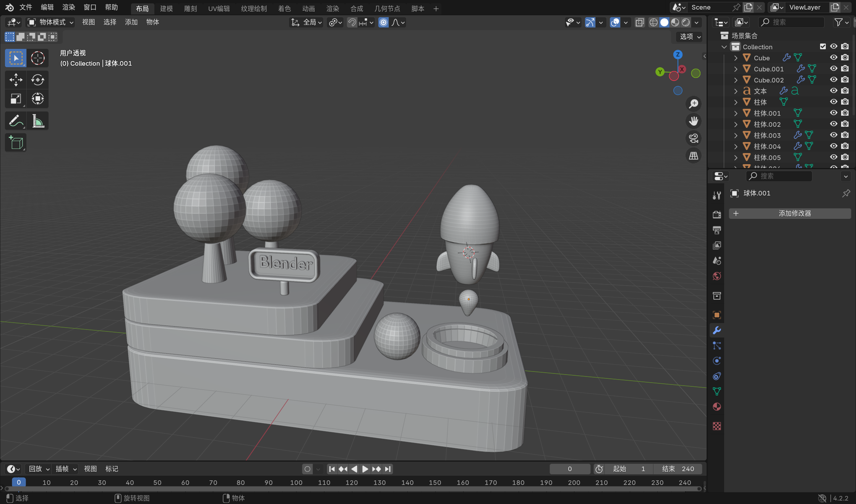Choose the Add Cube tool

click(16, 143)
